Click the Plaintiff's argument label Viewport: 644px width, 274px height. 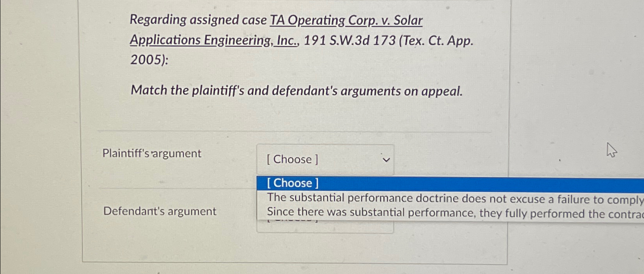[152, 153]
